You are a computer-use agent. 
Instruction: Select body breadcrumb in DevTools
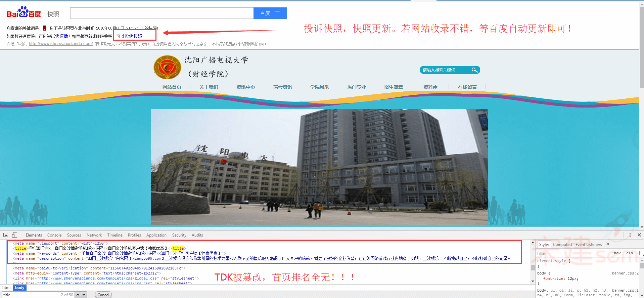(x=19, y=288)
